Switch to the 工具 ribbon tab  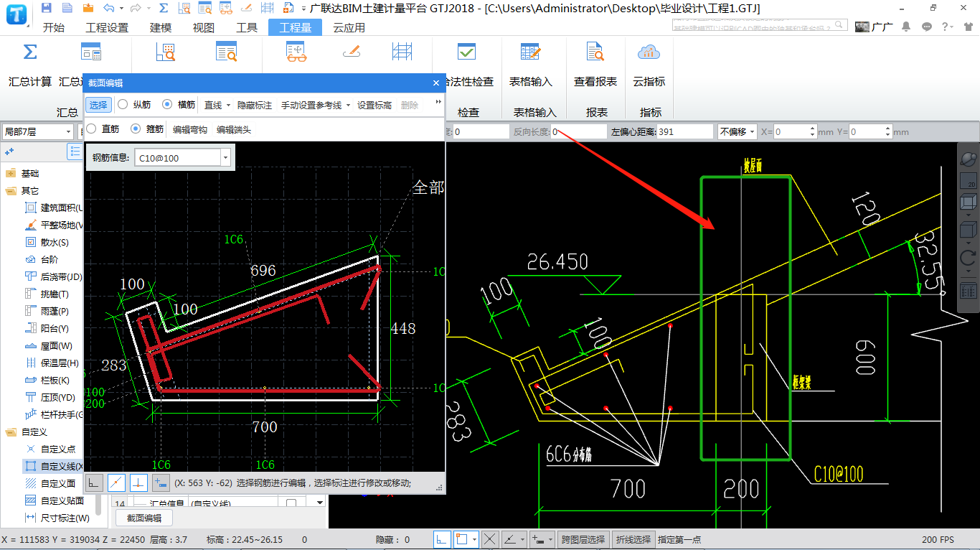pyautogui.click(x=247, y=27)
